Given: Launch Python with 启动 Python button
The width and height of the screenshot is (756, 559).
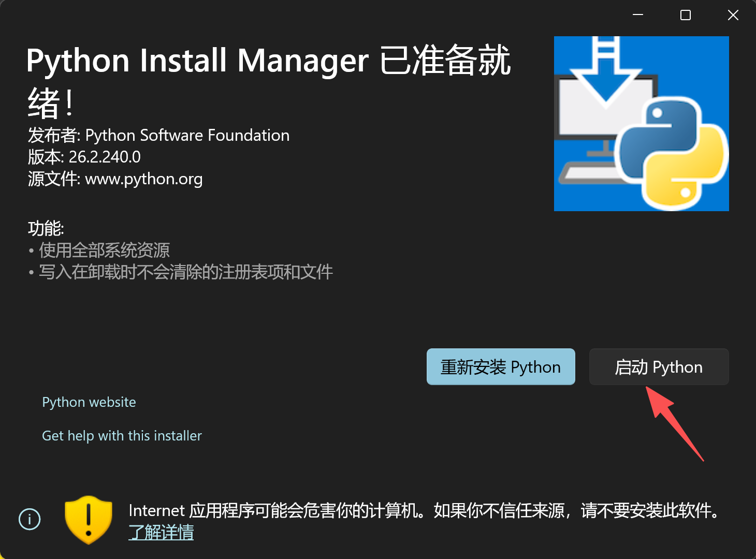Looking at the screenshot, I should click(659, 366).
